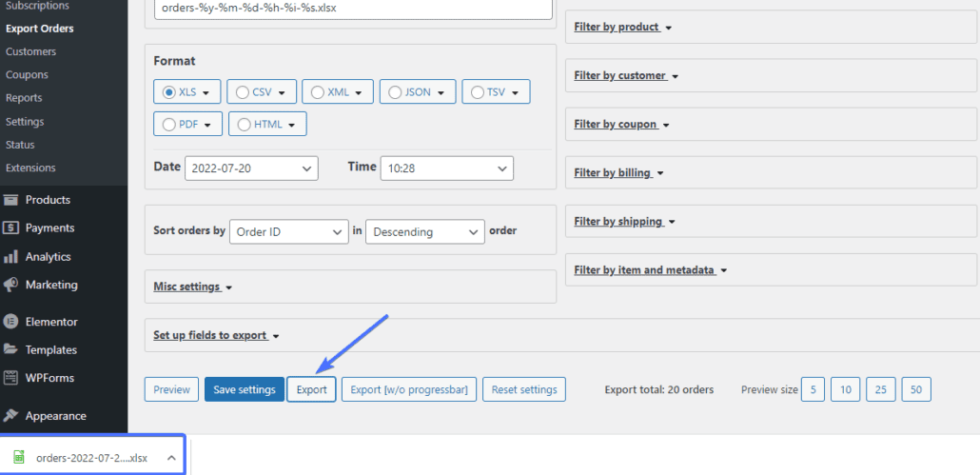This screenshot has width=980, height=475.
Task: Expand Filter by product section
Action: coord(622,28)
